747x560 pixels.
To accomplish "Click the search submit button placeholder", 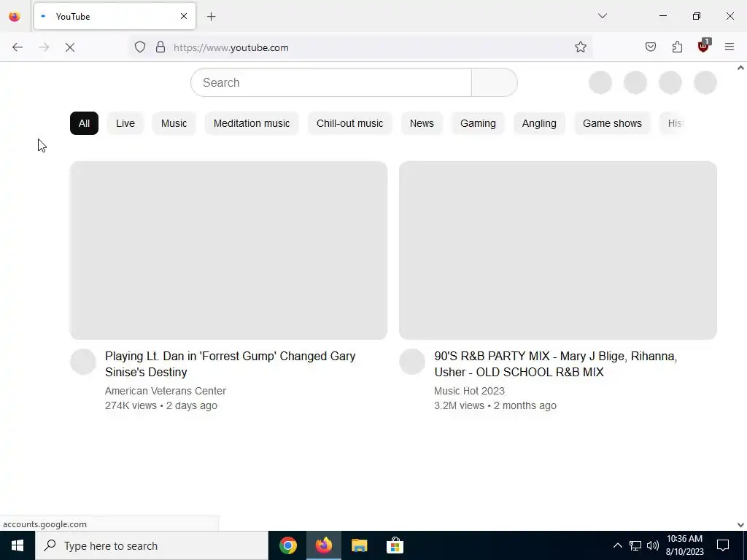I will [495, 82].
